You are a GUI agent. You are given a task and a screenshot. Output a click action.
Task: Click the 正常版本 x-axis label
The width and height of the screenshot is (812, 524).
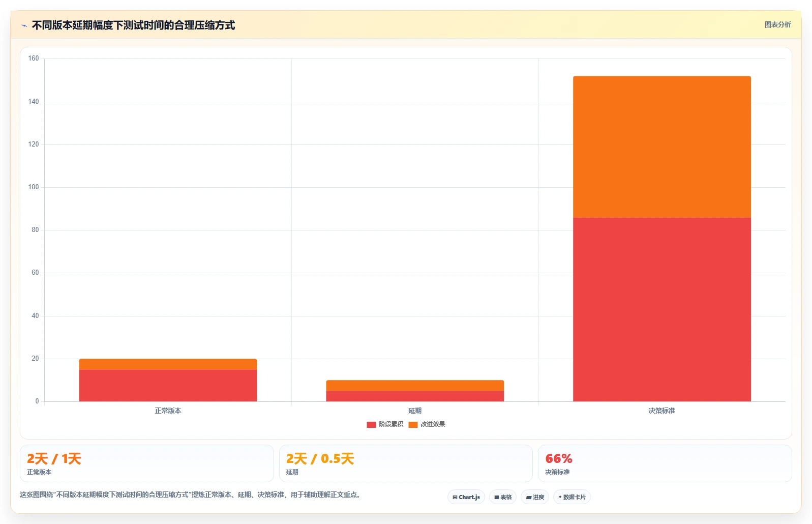click(x=168, y=411)
